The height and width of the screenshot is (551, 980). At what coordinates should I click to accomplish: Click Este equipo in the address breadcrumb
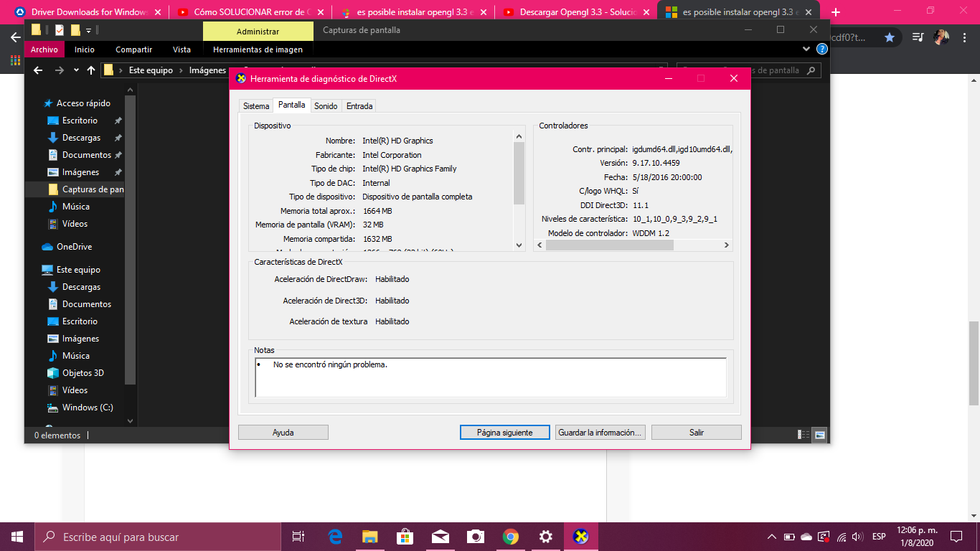tap(151, 70)
